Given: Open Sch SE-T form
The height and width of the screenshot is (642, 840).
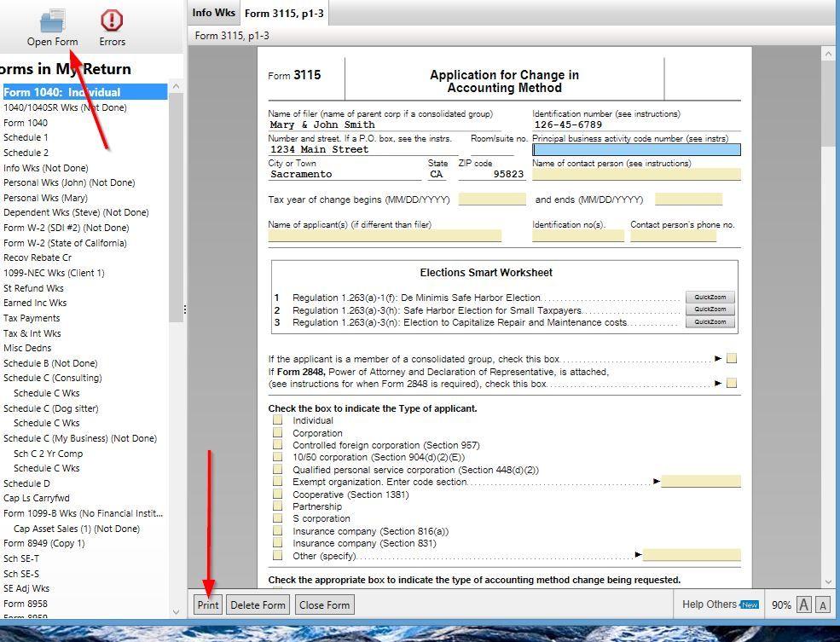Looking at the screenshot, I should 21,558.
